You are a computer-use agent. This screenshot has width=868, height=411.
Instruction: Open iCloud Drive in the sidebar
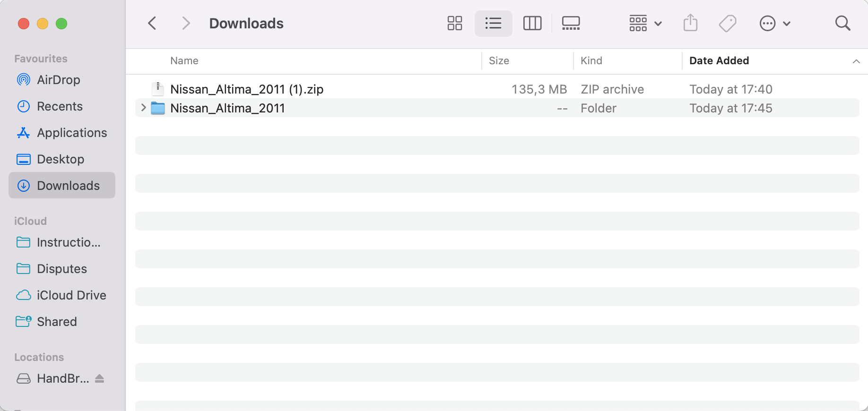(62, 295)
